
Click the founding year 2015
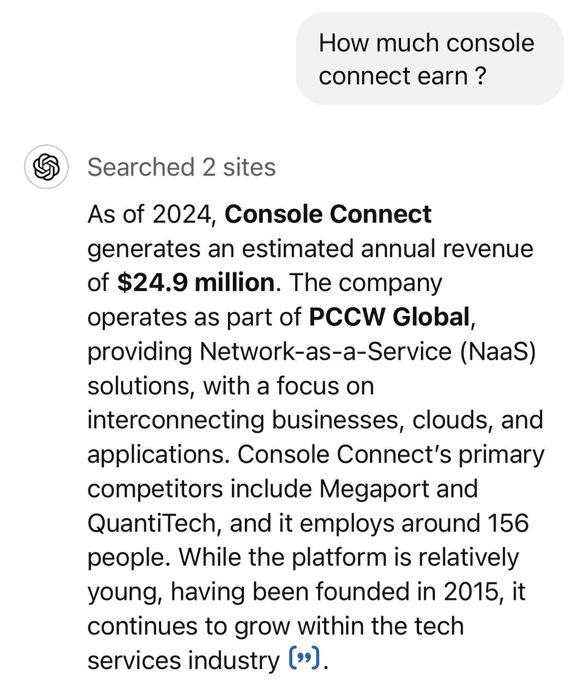pos(471,592)
